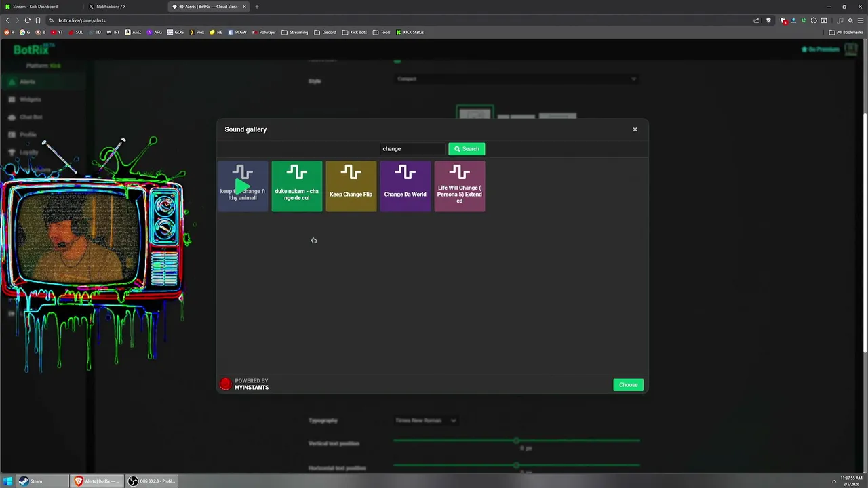The width and height of the screenshot is (868, 488).
Task: Open the GOG bookmark
Action: (175, 32)
